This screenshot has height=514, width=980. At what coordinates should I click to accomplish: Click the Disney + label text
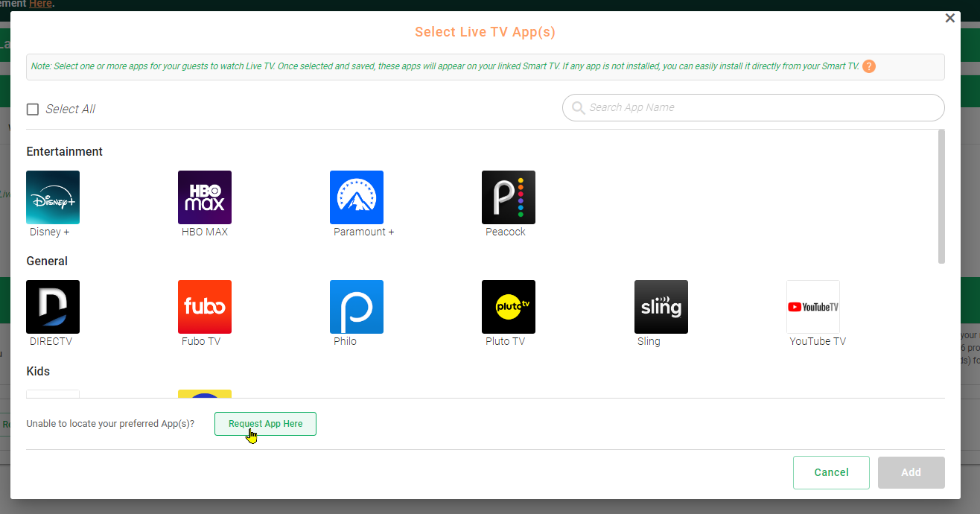(49, 232)
